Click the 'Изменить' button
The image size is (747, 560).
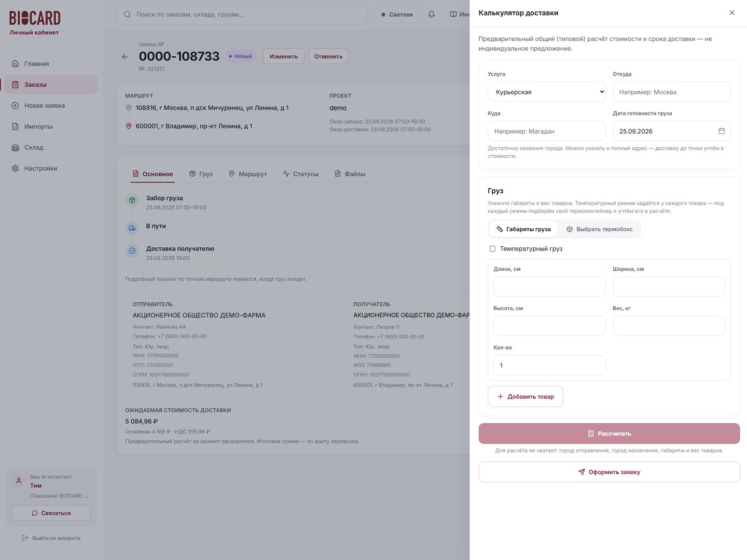pos(284,57)
